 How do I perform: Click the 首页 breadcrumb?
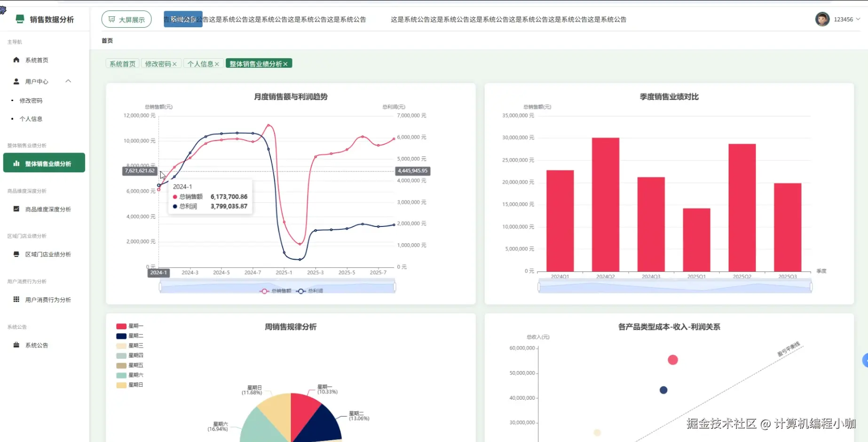(x=107, y=41)
